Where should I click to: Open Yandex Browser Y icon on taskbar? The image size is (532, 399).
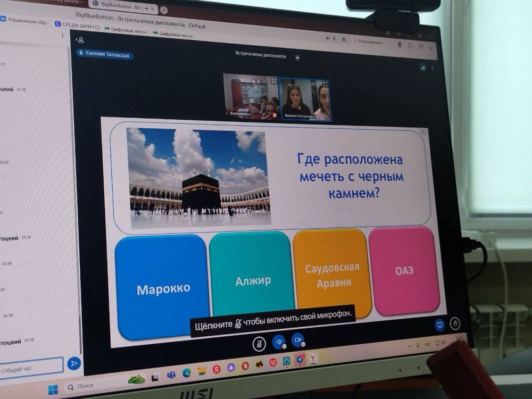[x=313, y=358]
